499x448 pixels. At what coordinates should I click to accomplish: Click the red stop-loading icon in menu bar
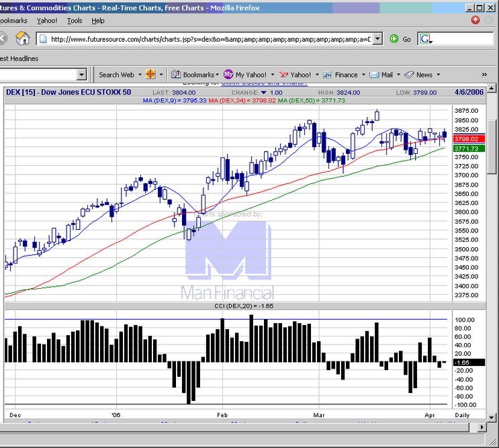(475, 20)
